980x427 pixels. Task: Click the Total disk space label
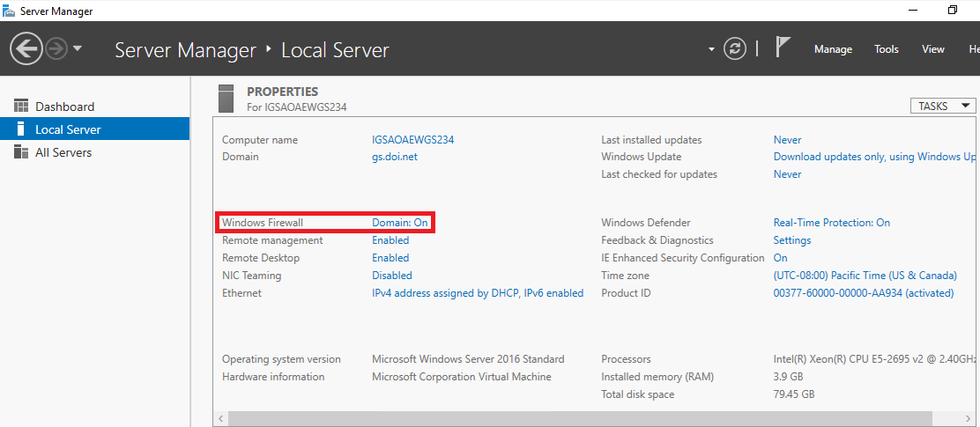point(637,394)
